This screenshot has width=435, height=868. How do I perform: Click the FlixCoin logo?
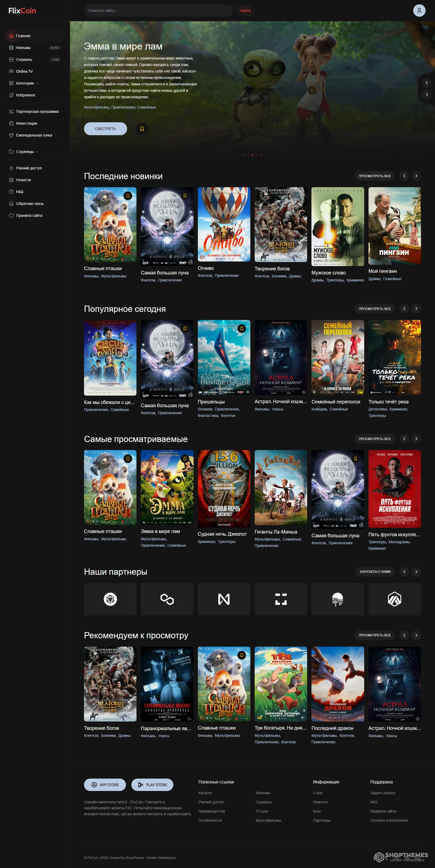click(x=22, y=11)
